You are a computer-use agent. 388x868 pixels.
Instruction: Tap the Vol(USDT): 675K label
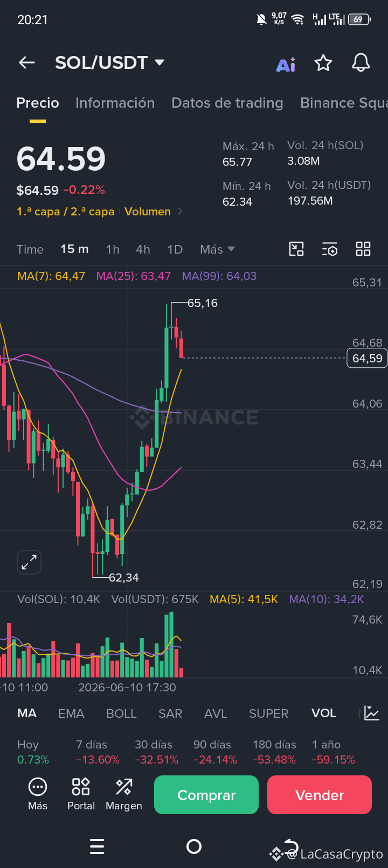pyautogui.click(x=155, y=599)
